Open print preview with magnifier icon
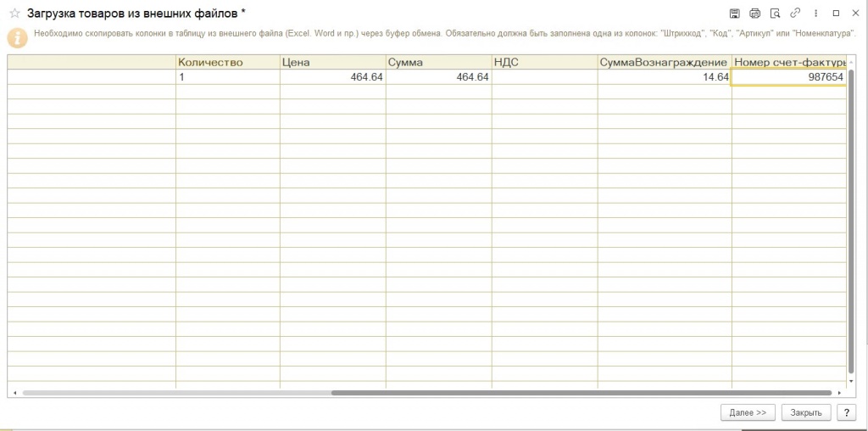 [775, 14]
